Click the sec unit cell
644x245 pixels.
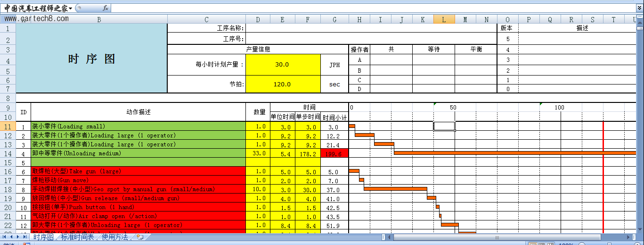click(334, 84)
